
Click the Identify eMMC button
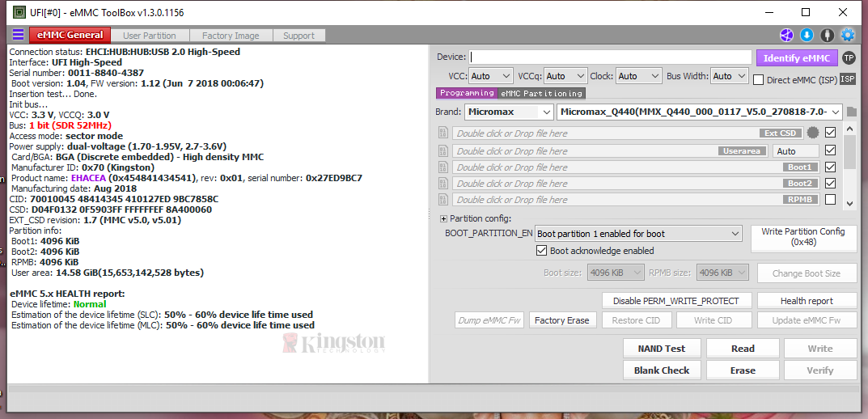click(797, 57)
